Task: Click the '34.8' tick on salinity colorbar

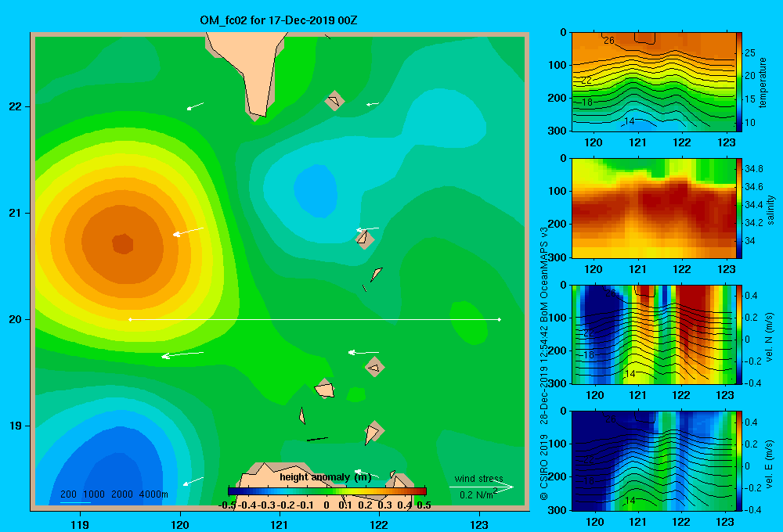Action: tap(753, 169)
